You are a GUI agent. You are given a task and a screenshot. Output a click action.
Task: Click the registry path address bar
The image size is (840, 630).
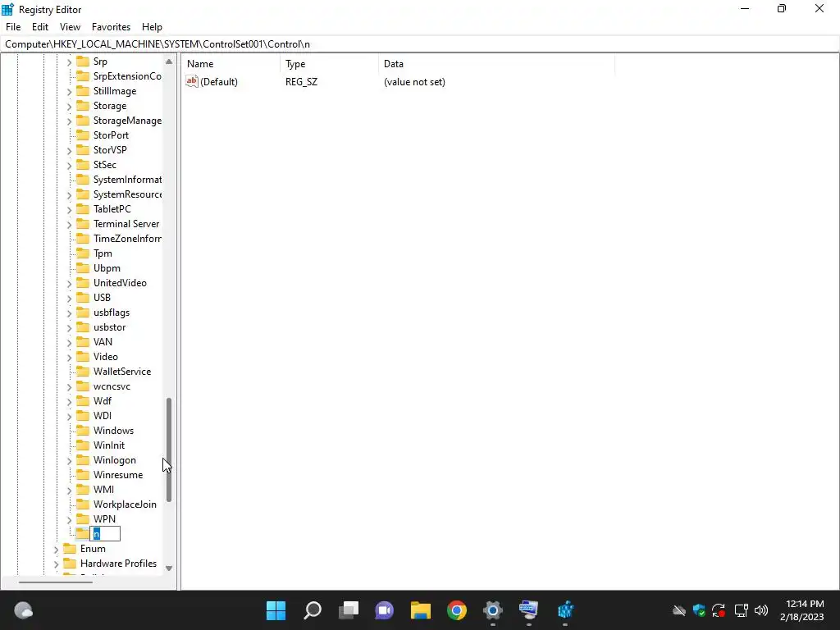[x=420, y=44]
